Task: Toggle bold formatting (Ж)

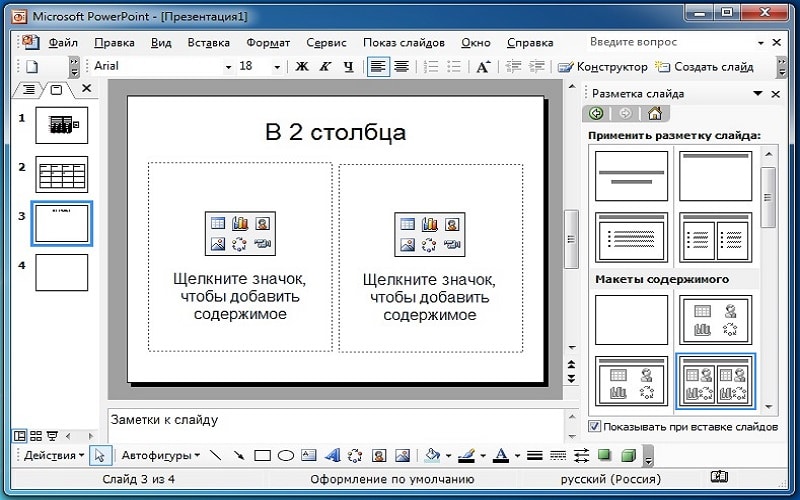Action: point(302,67)
